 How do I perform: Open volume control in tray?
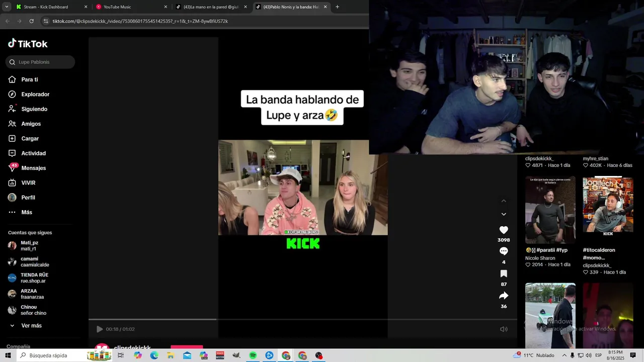[589, 355]
